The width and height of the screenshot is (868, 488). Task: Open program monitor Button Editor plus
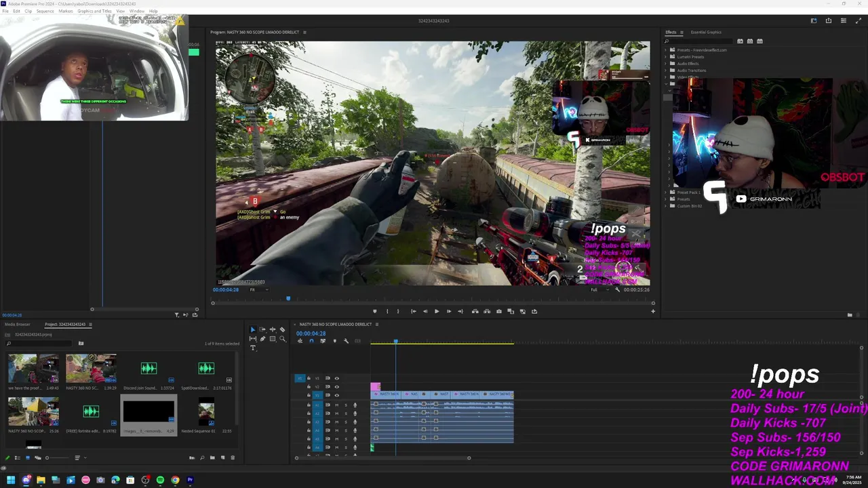pos(653,311)
